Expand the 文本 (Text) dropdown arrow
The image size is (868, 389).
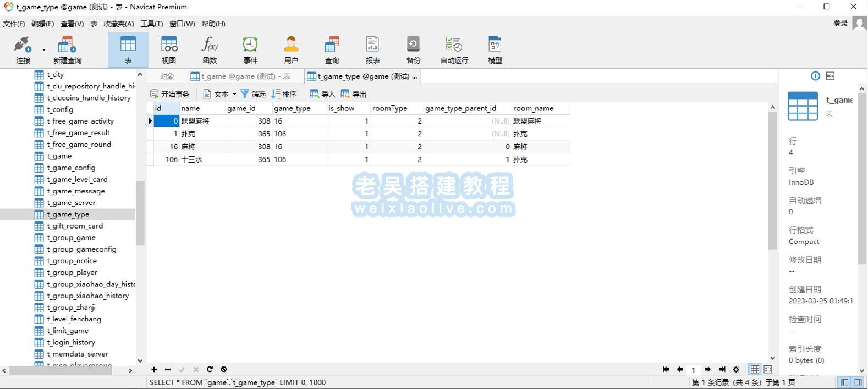tap(234, 94)
